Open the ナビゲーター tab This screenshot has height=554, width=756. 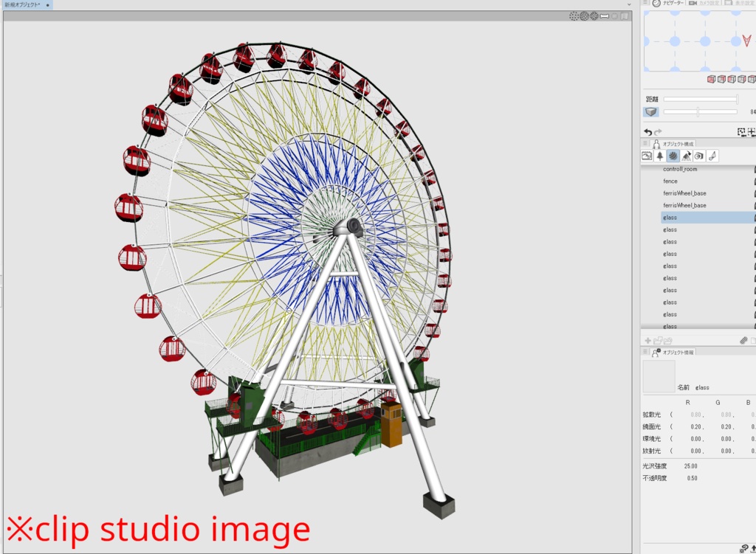tap(667, 3)
